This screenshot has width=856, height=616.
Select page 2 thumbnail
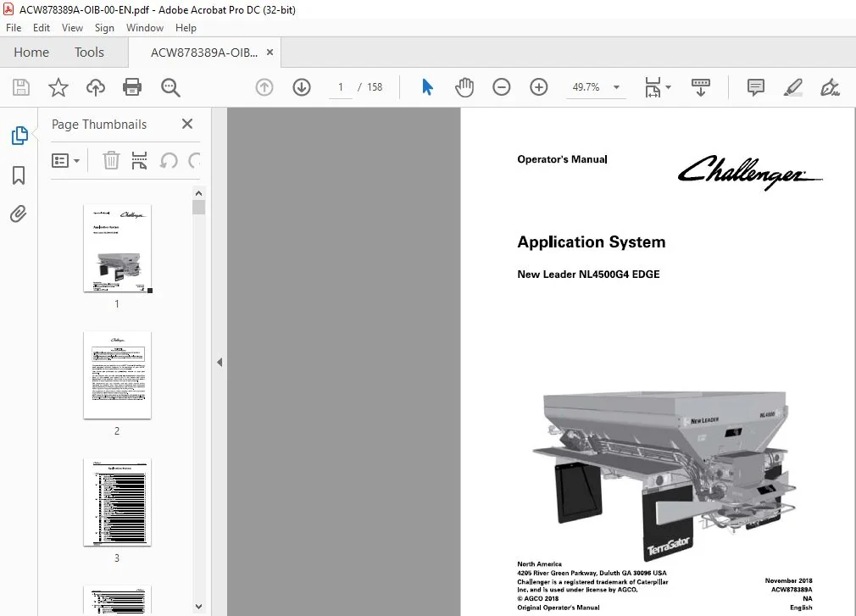point(117,375)
